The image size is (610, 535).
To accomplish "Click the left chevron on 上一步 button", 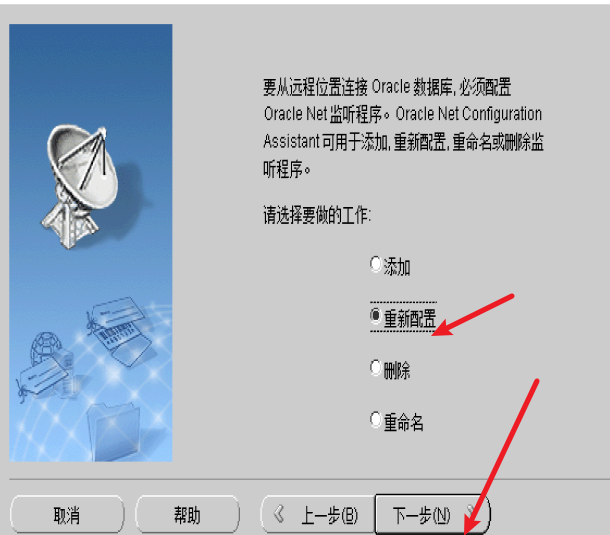I will (279, 514).
